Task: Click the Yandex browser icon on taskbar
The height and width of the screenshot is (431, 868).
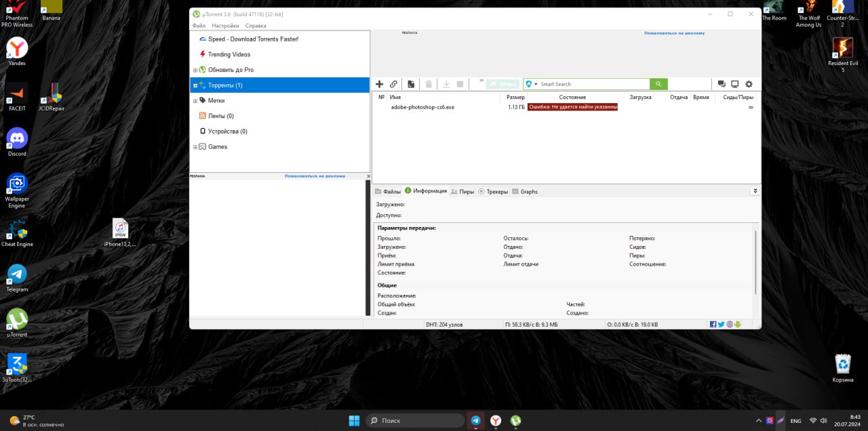Action: (496, 420)
